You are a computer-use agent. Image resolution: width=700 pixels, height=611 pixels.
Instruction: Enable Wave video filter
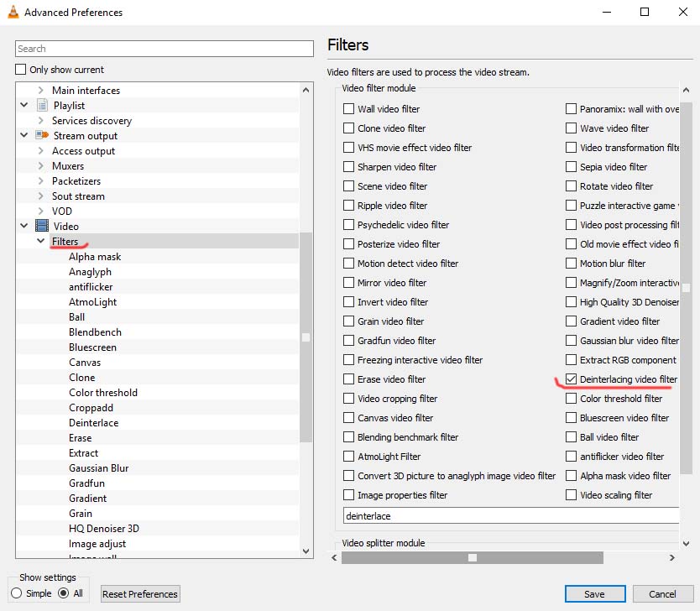(571, 128)
